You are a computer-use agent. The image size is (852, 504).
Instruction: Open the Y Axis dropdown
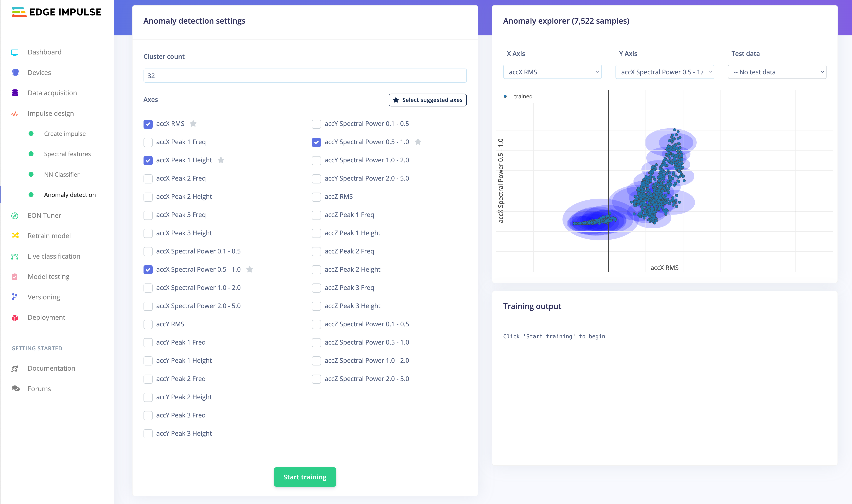665,72
